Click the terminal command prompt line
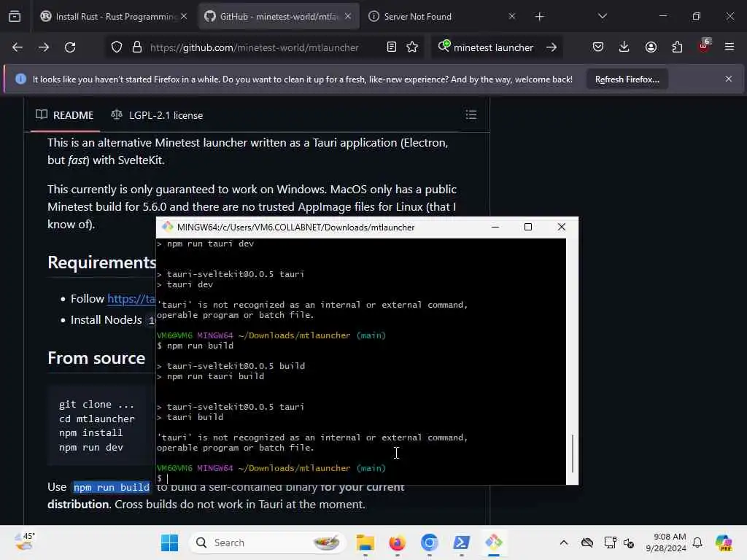 pos(362,478)
